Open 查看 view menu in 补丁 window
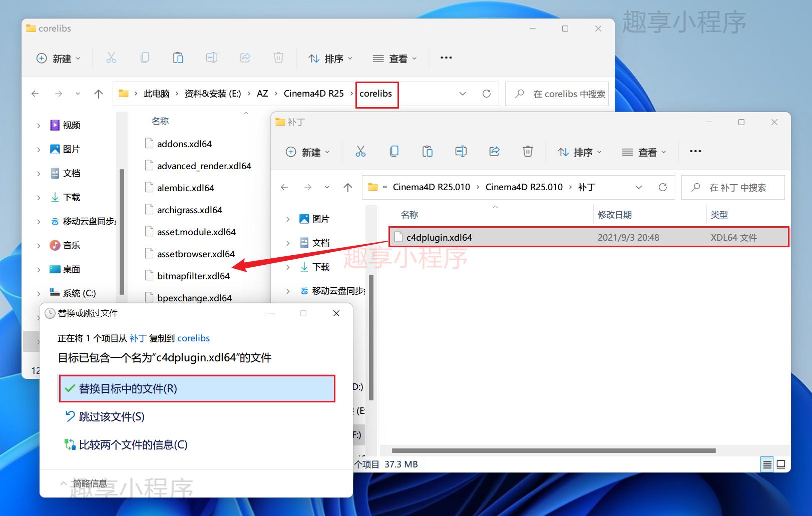Viewport: 812px width, 516px height. [644, 152]
